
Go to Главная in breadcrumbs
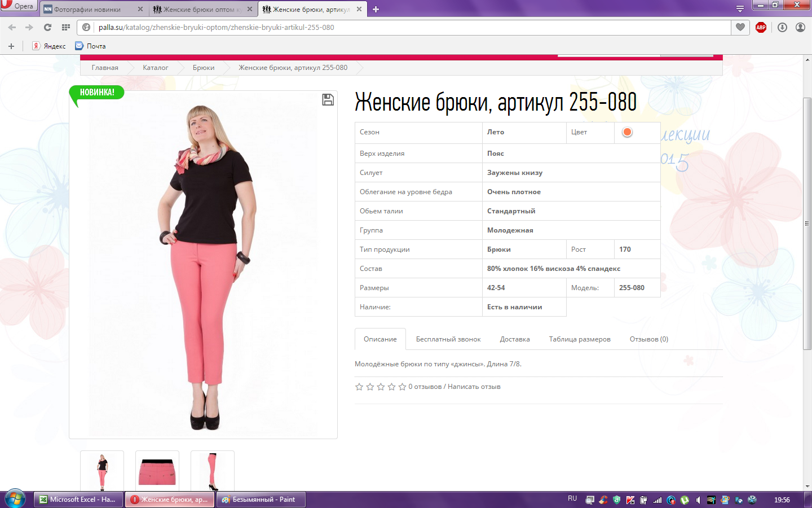coord(105,68)
